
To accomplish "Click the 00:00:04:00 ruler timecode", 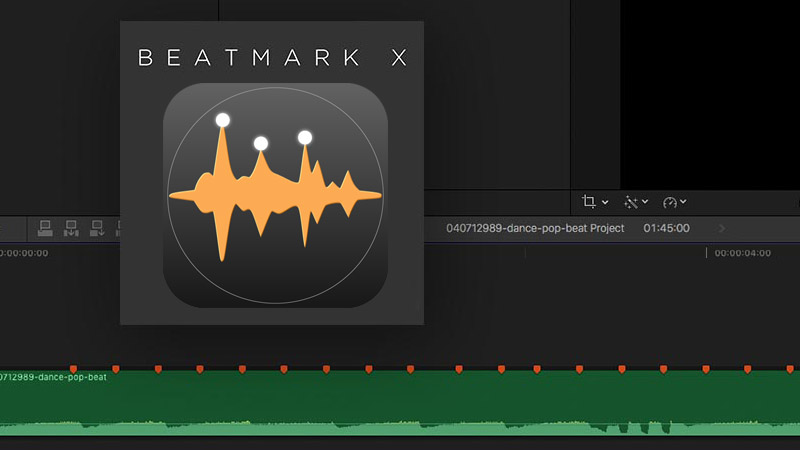I will pyautogui.click(x=742, y=253).
